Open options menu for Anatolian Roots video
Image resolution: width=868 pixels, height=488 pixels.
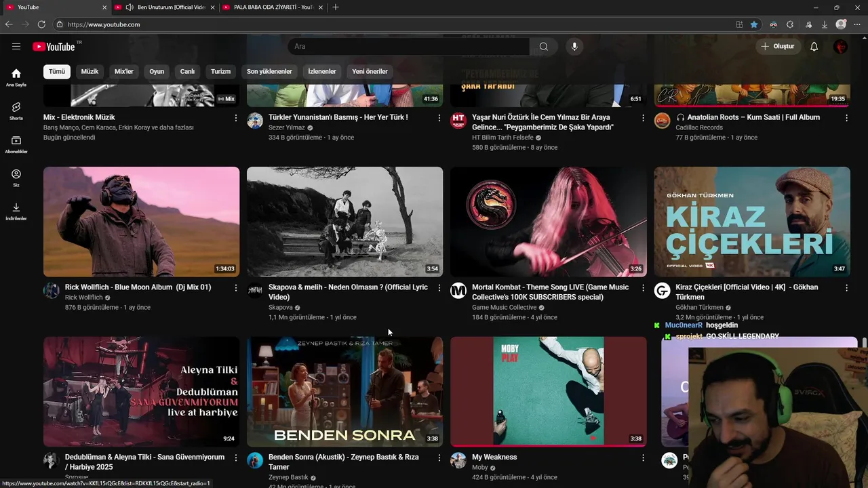pos(846,118)
